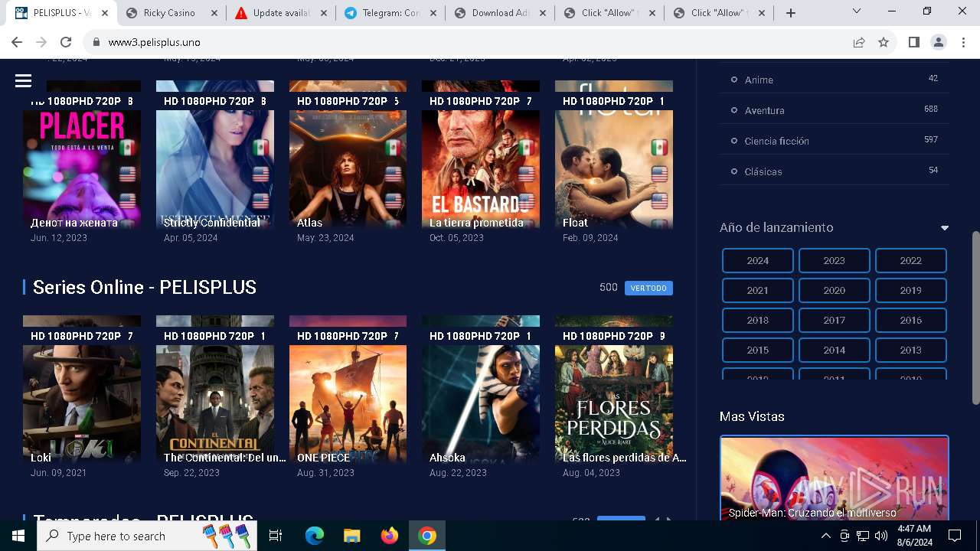Switch to the Download tab

[x=498, y=13]
